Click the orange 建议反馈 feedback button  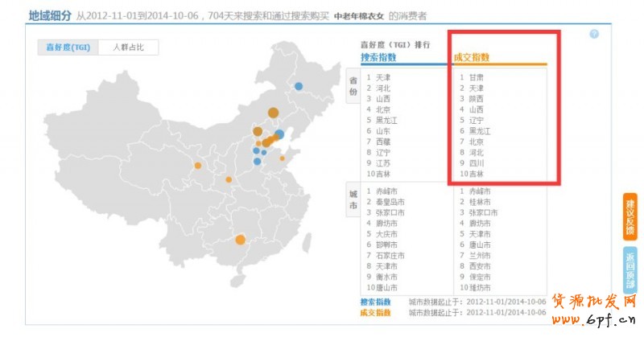click(x=630, y=216)
